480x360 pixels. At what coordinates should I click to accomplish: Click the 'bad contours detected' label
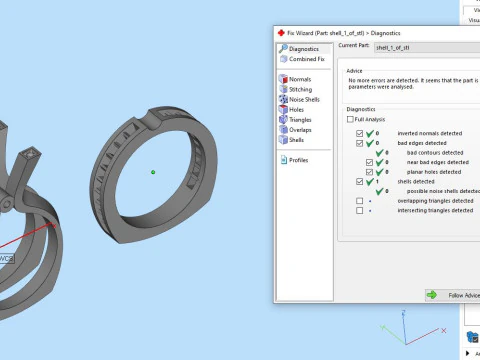[x=435, y=153]
